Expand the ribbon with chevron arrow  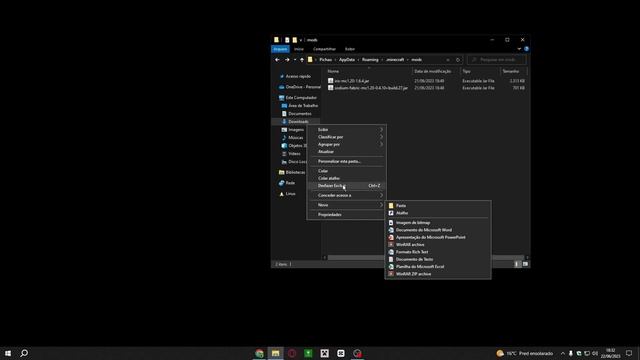click(x=519, y=49)
